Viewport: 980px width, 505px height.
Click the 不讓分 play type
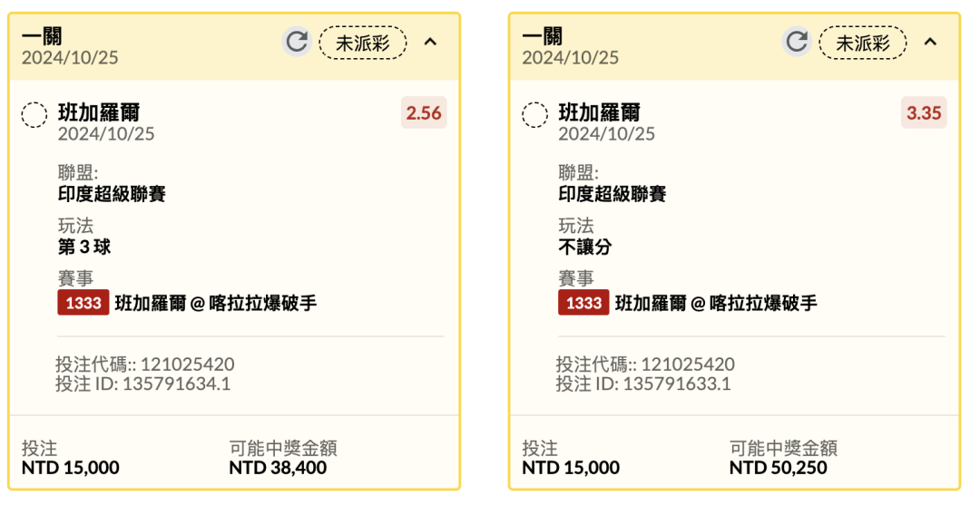(585, 247)
